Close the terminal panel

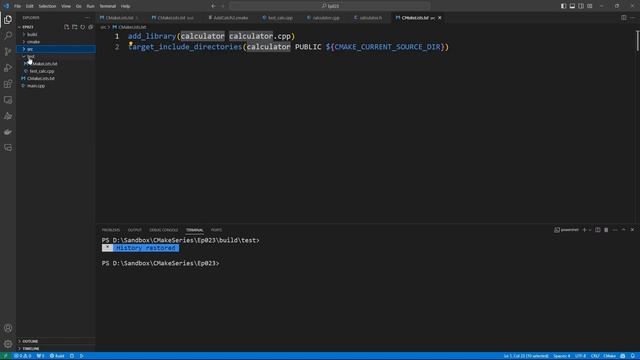[x=632, y=230]
